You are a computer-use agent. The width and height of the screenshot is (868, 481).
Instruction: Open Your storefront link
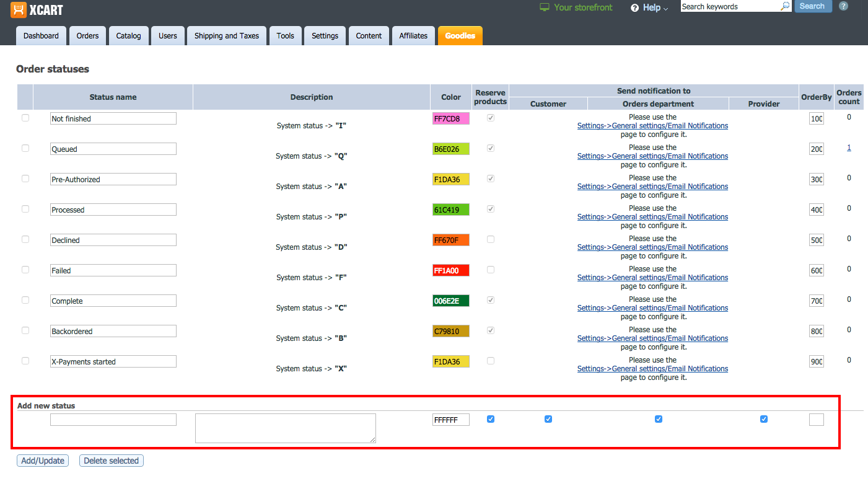tap(583, 7)
